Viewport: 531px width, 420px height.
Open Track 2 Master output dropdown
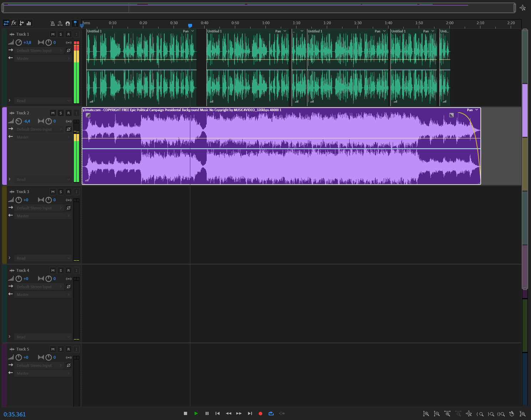pyautogui.click(x=43, y=137)
